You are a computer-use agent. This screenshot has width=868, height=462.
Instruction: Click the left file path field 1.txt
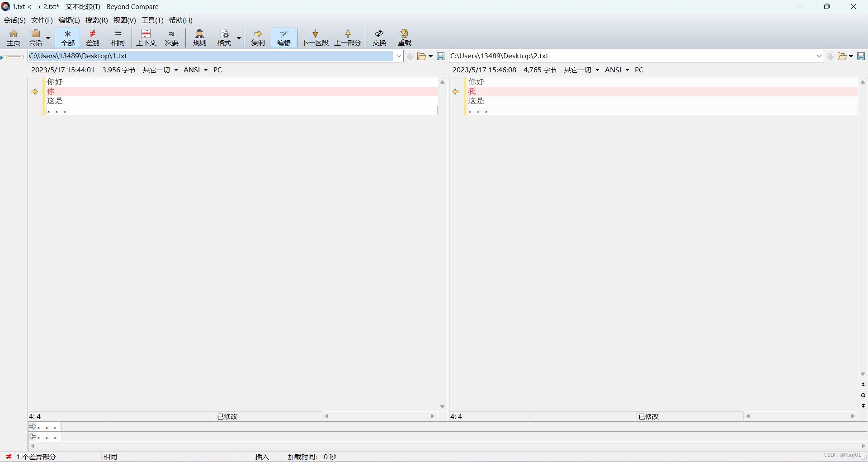tap(211, 56)
